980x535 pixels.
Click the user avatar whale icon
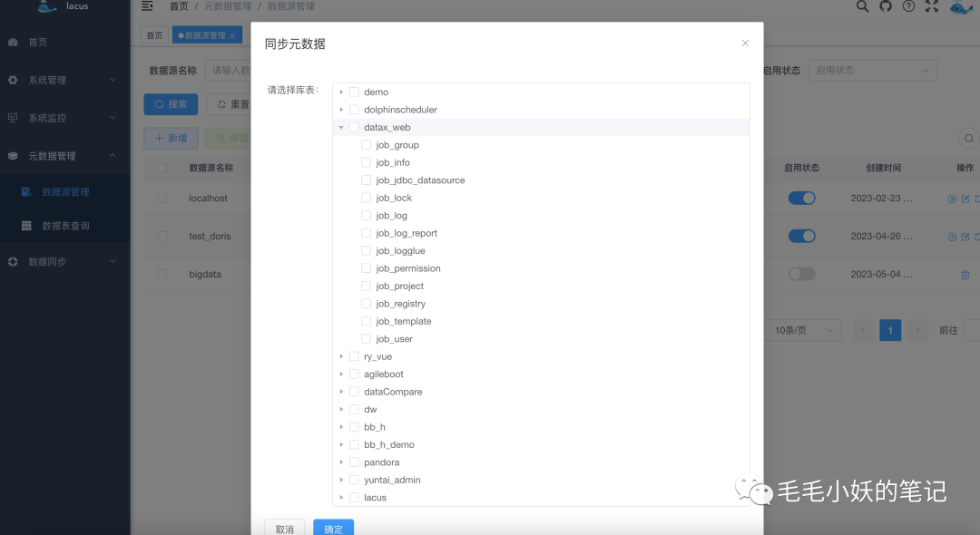[961, 7]
